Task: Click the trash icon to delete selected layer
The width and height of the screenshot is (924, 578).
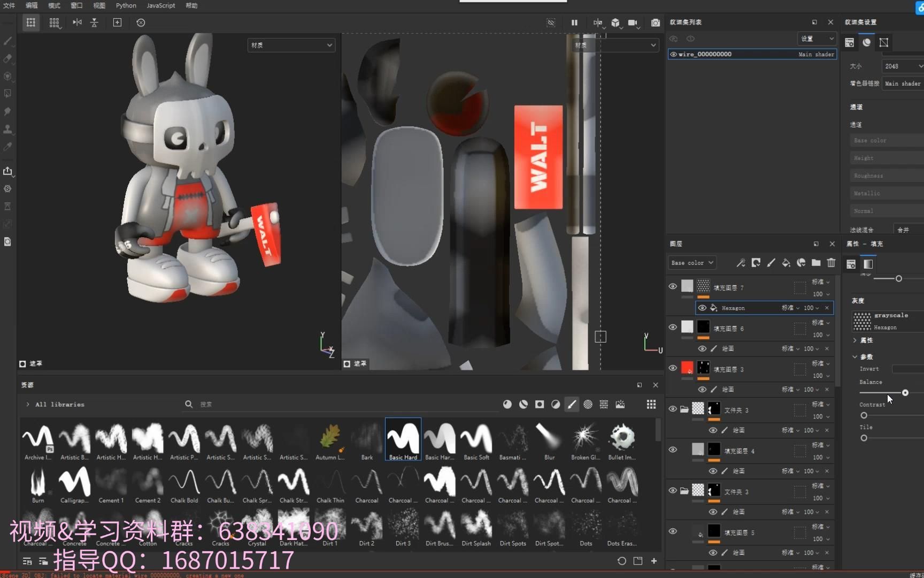Action: 830,263
